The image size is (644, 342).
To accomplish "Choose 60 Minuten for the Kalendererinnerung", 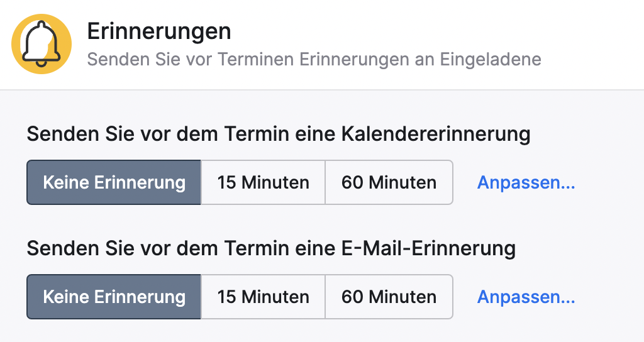I will [x=389, y=182].
